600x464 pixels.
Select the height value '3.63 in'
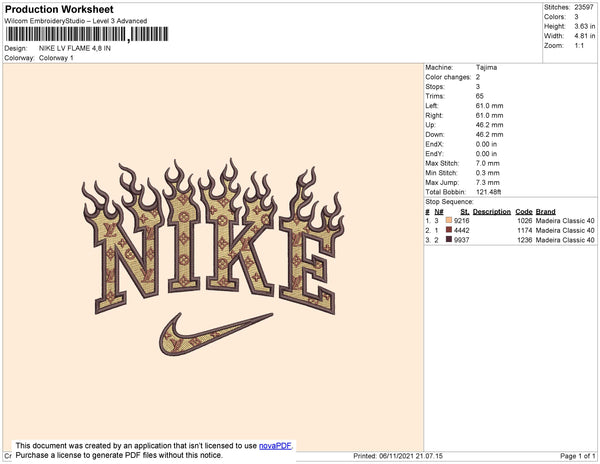[x=584, y=26]
